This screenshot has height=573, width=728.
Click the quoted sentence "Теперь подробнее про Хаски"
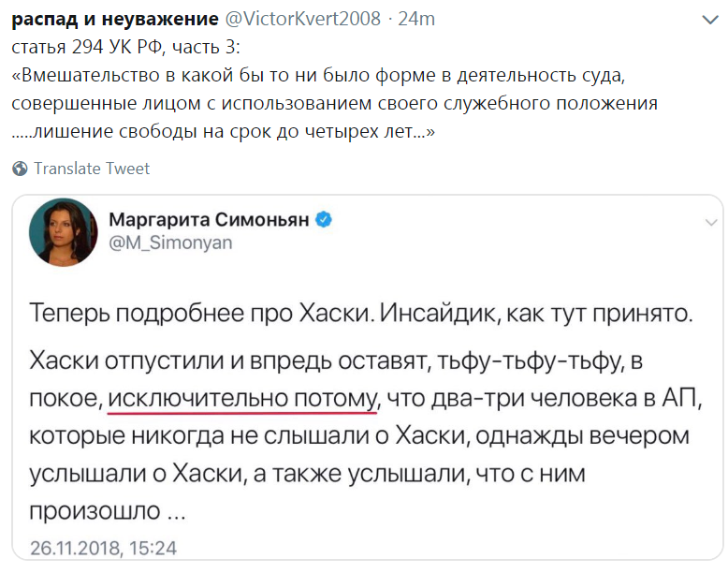pos(198,315)
